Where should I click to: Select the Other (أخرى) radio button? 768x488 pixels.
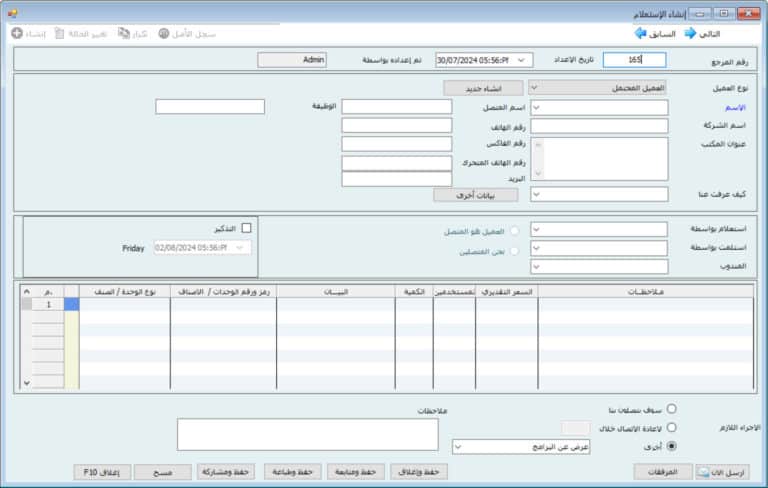(x=671, y=446)
